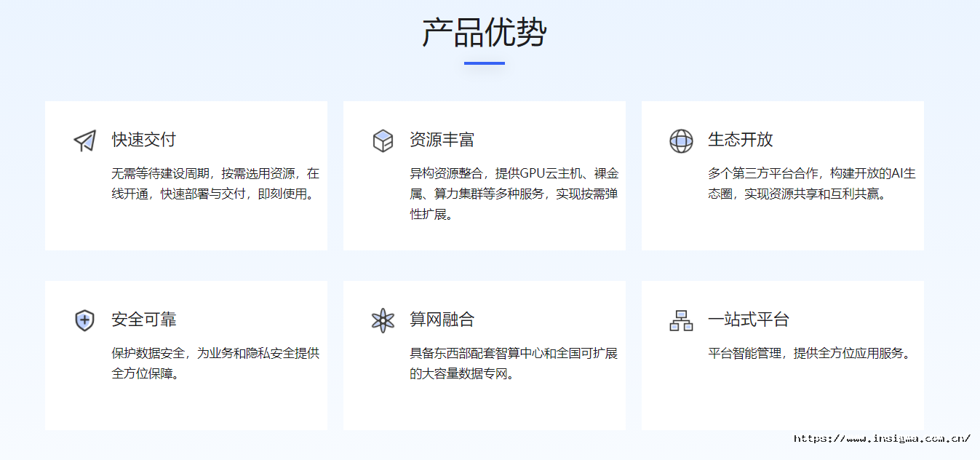This screenshot has height=460, width=980.
Task: Open the 安全可靠 card title
Action: pyautogui.click(x=143, y=320)
